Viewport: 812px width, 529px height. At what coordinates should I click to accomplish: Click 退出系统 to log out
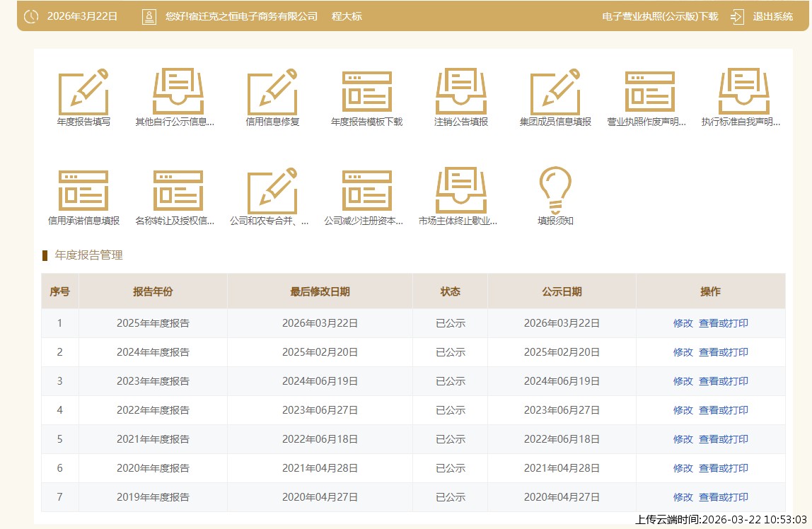(x=772, y=16)
